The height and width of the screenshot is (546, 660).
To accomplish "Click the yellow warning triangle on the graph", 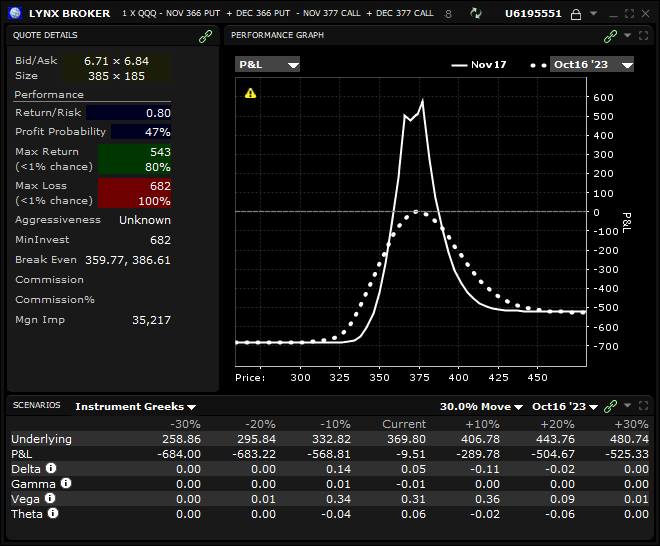I will click(x=250, y=93).
